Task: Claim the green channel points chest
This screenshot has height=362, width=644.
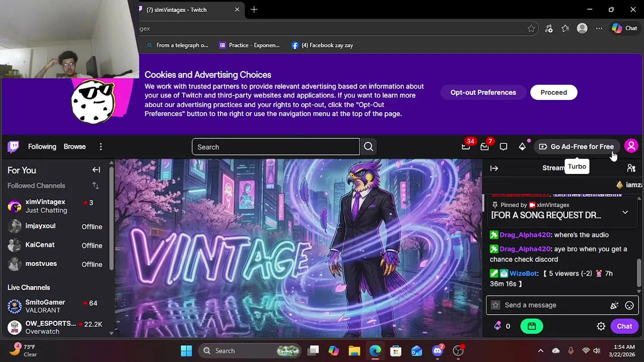Action: (x=532, y=326)
